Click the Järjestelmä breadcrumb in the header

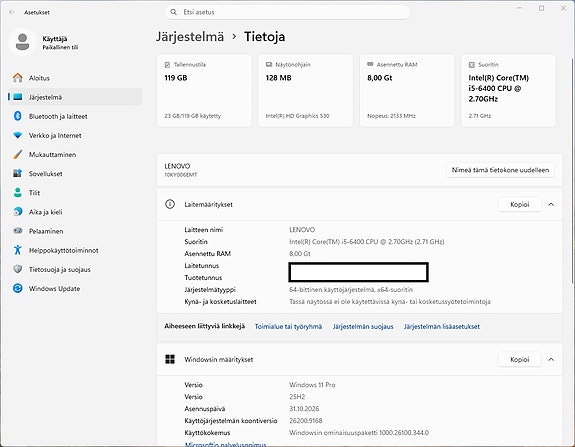tap(190, 37)
